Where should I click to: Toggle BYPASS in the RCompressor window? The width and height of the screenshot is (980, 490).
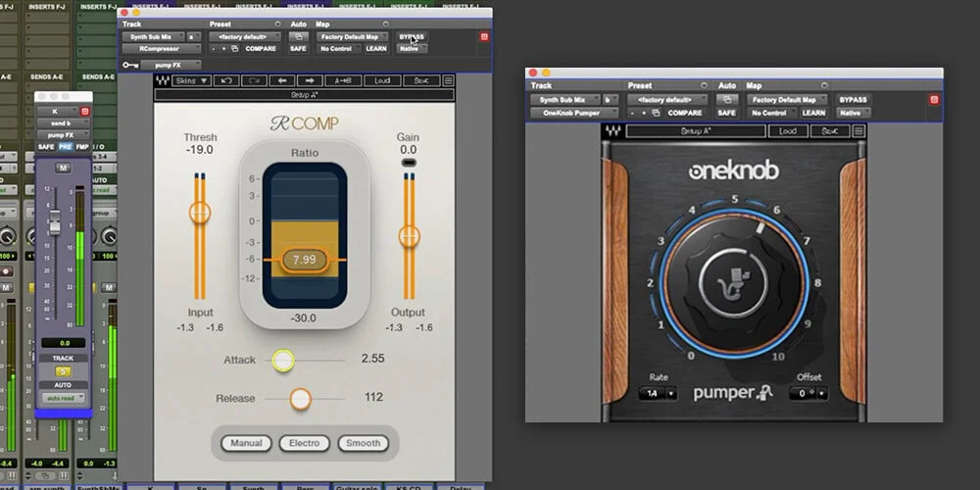tap(412, 37)
